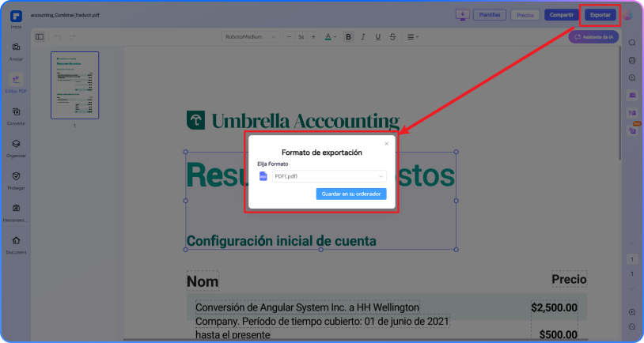Open the PDF(.pdf) format dropdown
This screenshot has width=644, height=343.
tap(329, 176)
